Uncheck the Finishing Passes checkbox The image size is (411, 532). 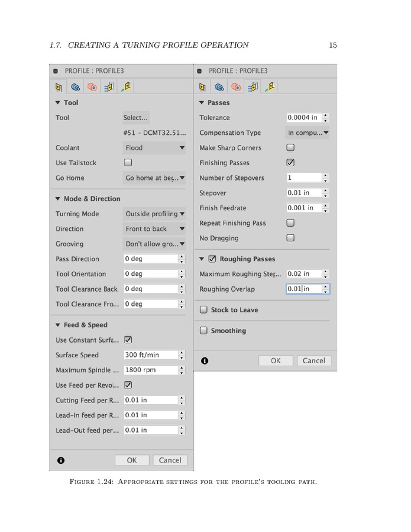[290, 163]
